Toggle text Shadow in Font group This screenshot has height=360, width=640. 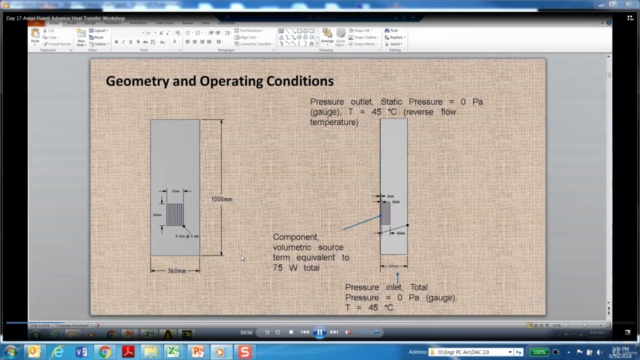[138, 42]
